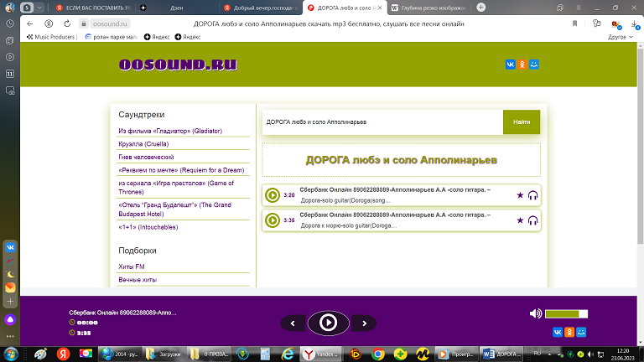
Task: Open The Grand Budapest Hotel soundtrack link
Action: click(174, 209)
